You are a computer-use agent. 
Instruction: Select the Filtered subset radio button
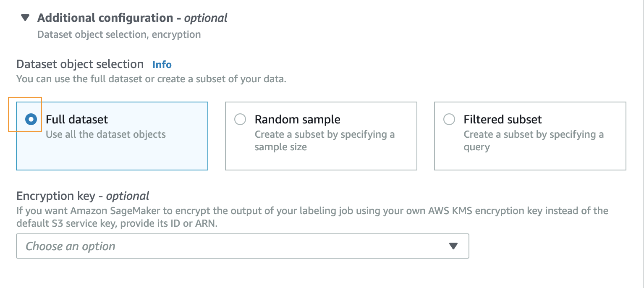[x=449, y=120]
